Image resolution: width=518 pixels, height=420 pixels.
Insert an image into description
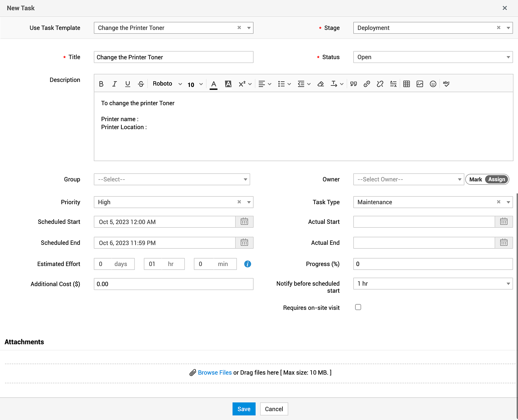(420, 84)
